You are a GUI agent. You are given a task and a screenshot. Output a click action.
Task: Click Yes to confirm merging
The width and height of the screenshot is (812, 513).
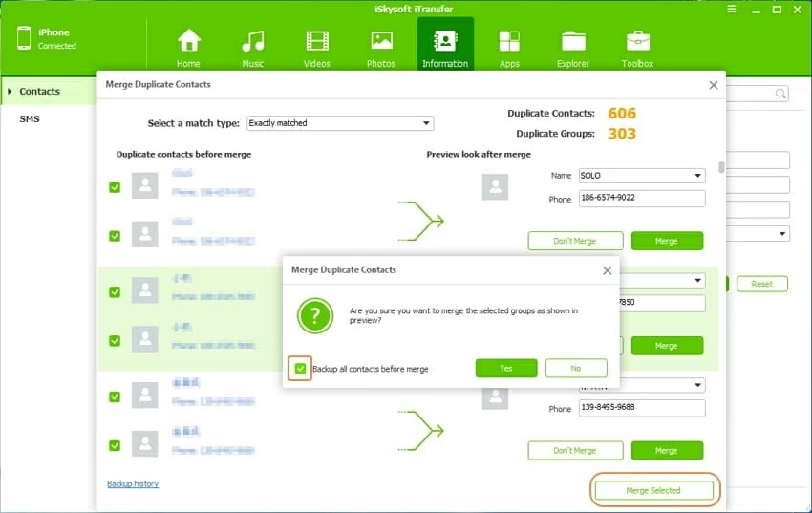pos(505,368)
